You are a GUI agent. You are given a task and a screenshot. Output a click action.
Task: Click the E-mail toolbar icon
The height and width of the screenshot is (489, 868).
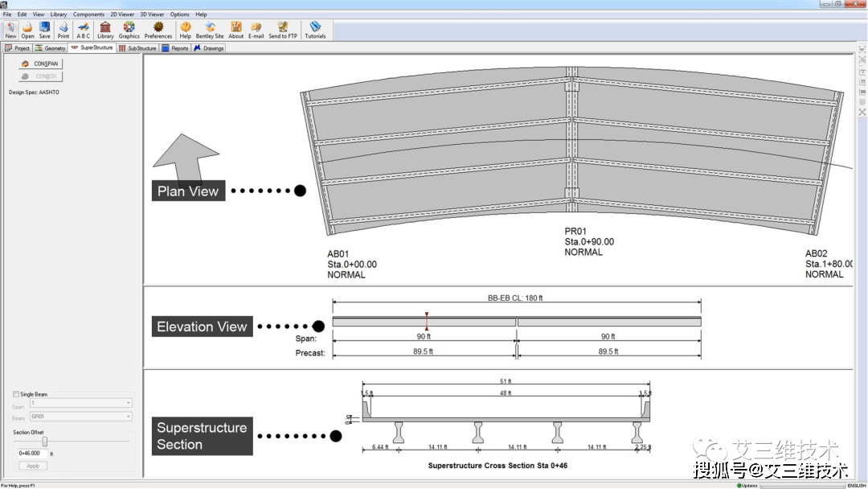[x=256, y=30]
